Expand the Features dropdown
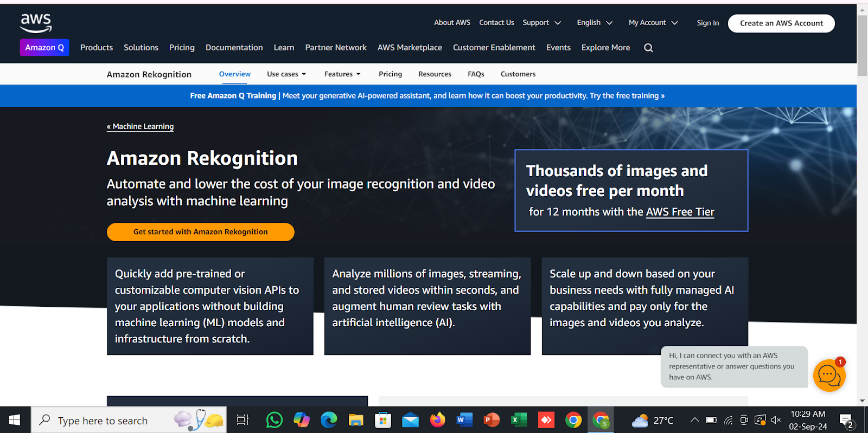This screenshot has width=868, height=433. point(342,74)
